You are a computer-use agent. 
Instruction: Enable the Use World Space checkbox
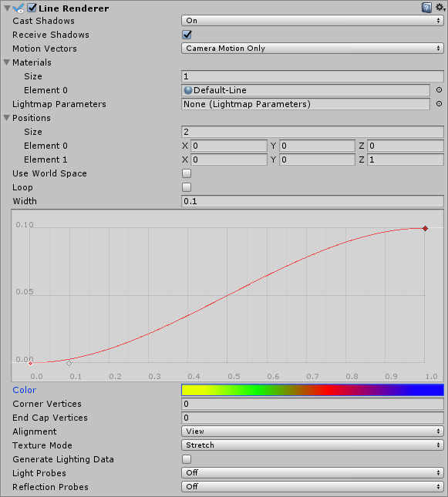tap(187, 173)
